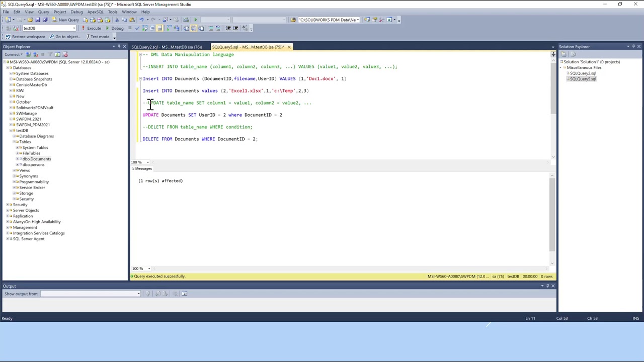This screenshot has height=362, width=644.
Task: Click the Cancel Executing Query stop icon
Action: 130,28
